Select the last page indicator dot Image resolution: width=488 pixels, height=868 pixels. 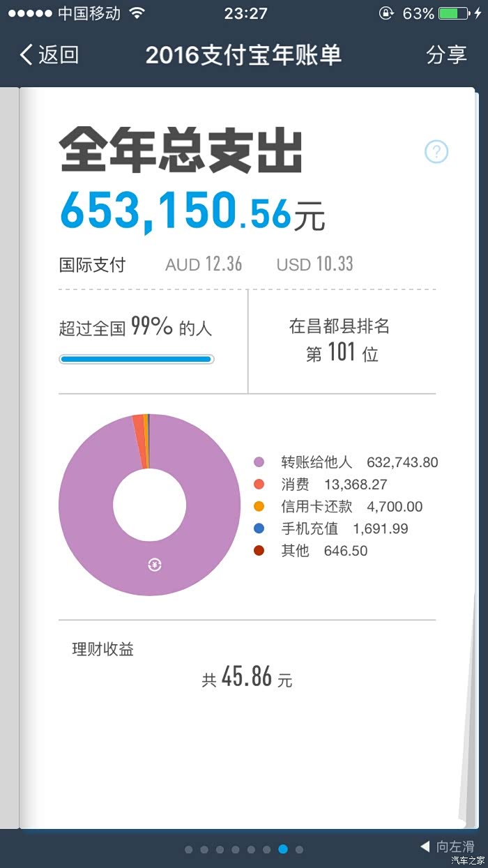click(299, 849)
